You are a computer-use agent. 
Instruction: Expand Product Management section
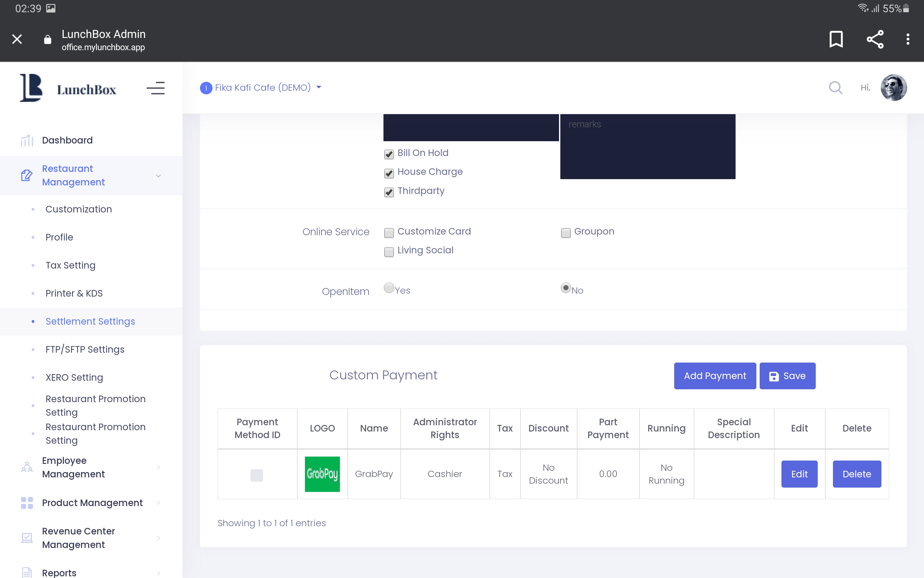(x=92, y=503)
